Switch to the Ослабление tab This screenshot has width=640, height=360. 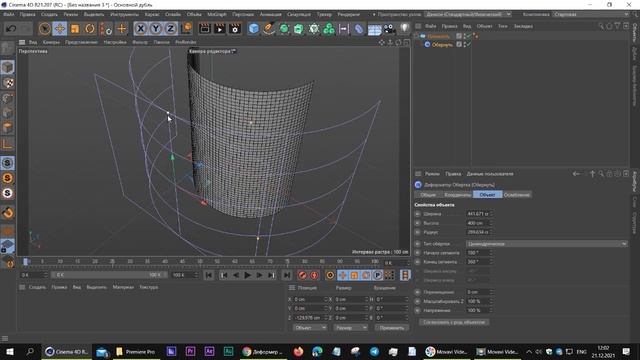coord(517,195)
